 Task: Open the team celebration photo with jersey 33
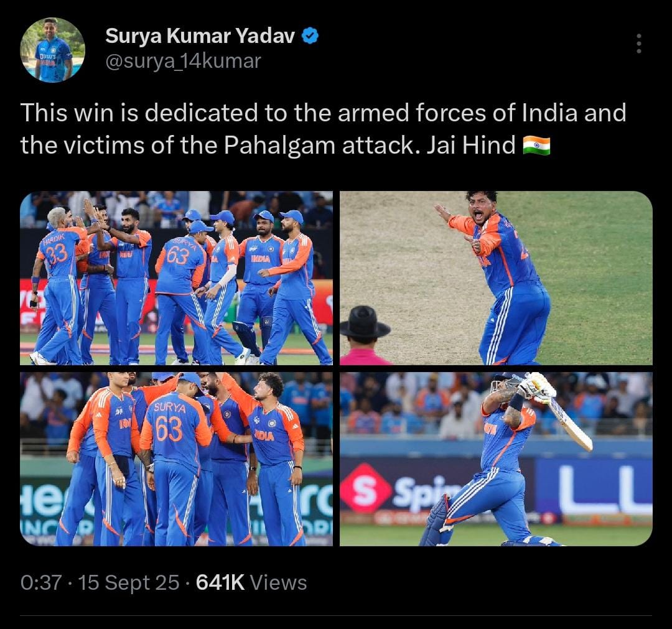pyautogui.click(x=176, y=278)
